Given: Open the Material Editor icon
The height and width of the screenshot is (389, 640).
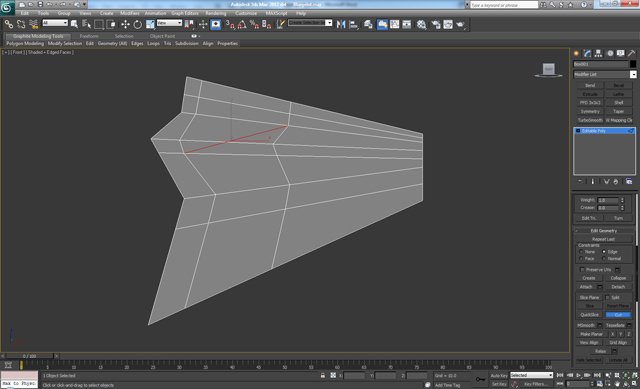Looking at the screenshot, I should [421, 24].
